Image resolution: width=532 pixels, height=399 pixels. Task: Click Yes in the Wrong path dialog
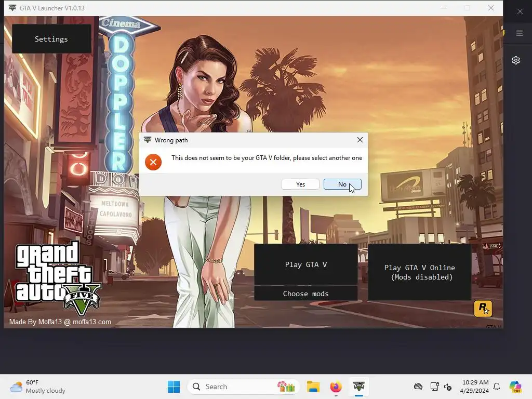[300, 184]
